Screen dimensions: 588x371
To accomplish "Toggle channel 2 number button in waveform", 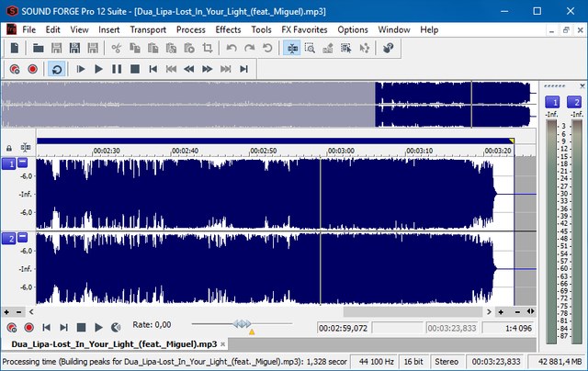I will click(9, 239).
